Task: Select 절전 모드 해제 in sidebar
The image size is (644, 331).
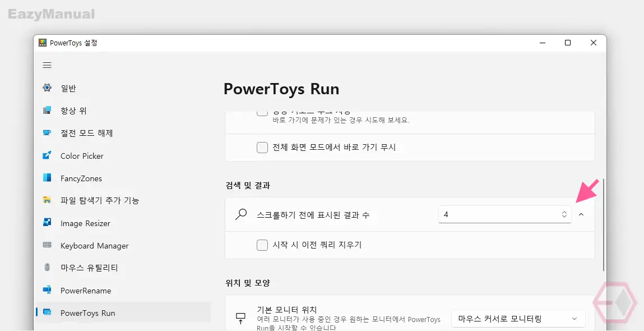Action: 123,133
